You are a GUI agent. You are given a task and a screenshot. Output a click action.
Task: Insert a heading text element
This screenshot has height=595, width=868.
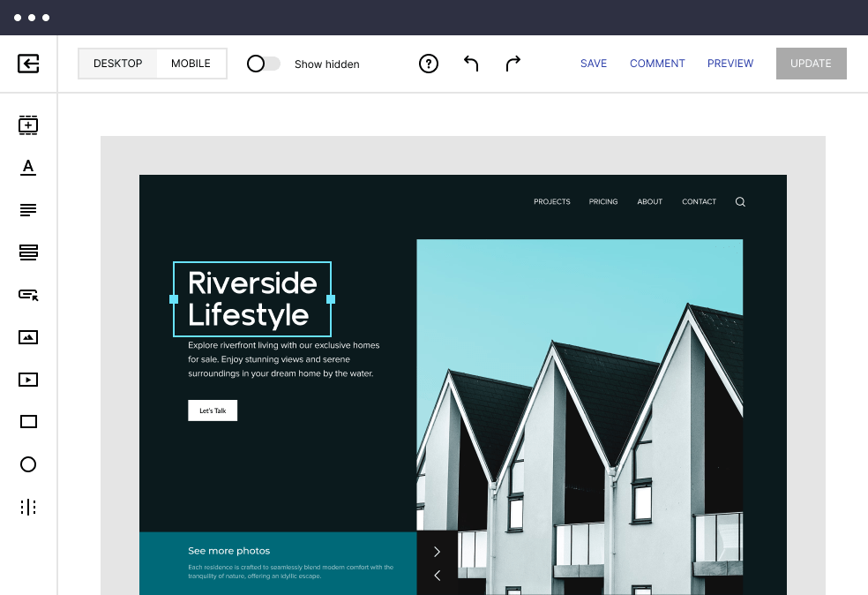tap(28, 167)
